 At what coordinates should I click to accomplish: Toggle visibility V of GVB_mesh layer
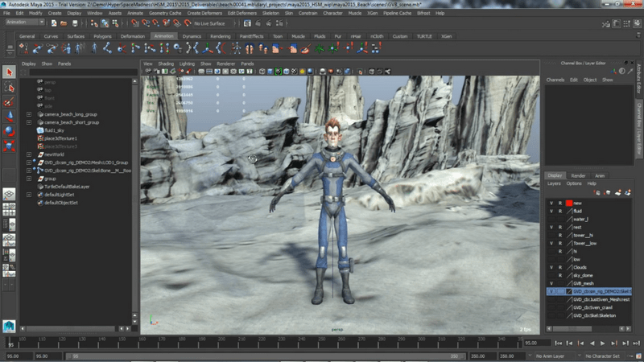pos(551,284)
